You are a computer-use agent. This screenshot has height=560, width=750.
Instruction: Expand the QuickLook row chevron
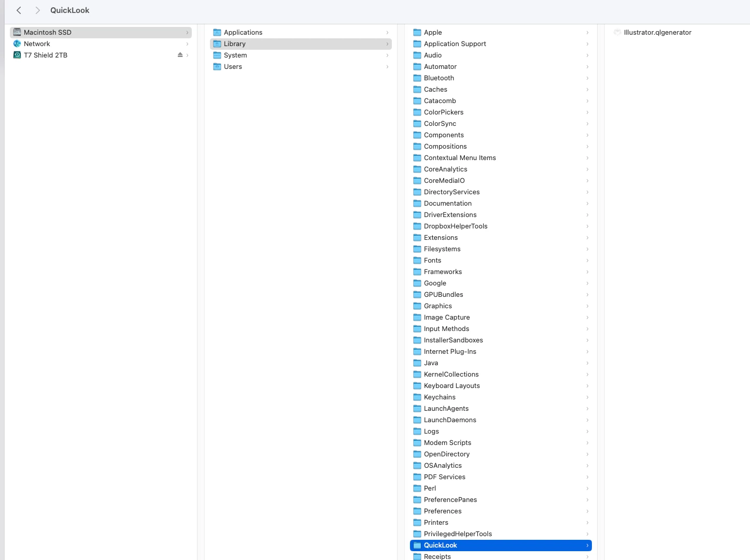587,545
